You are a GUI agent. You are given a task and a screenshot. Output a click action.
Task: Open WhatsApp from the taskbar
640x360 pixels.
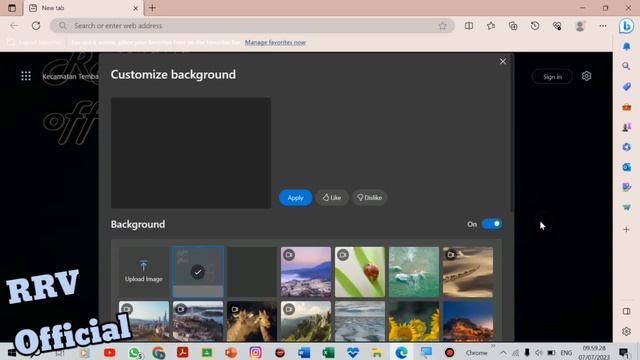tap(134, 352)
